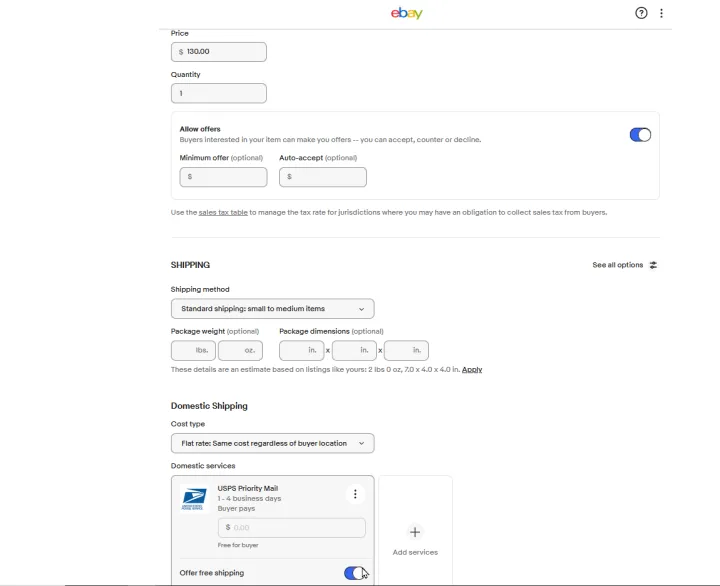Focus the Auto-accept amount field
Image resolution: width=720 pixels, height=586 pixels.
pyautogui.click(x=323, y=177)
